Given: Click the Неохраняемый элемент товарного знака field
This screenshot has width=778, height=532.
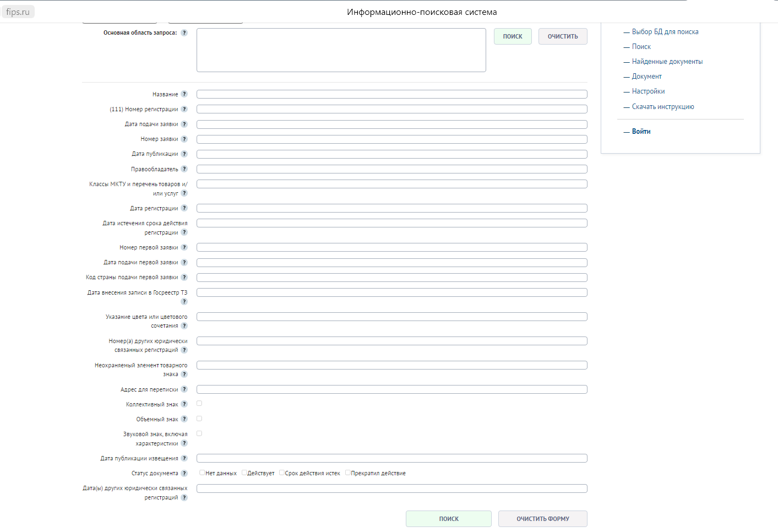Looking at the screenshot, I should click(x=392, y=365).
